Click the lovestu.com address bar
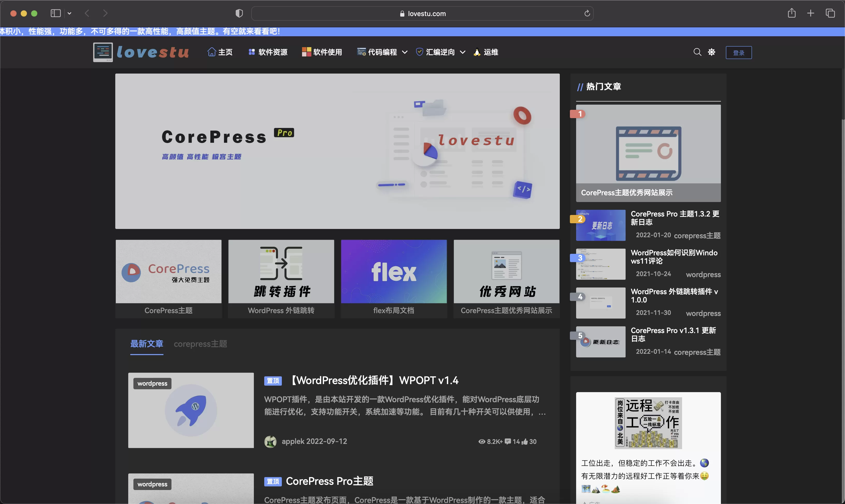 pos(422,13)
